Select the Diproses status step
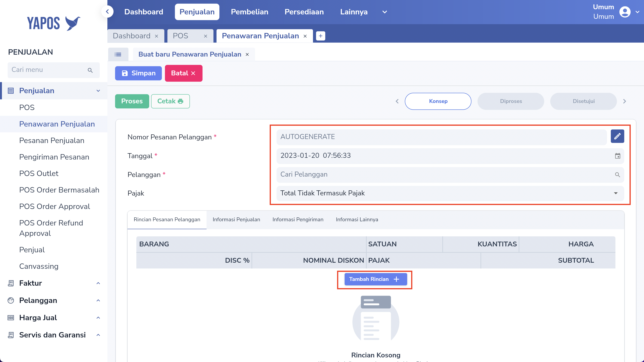Screen dimensions: 644x362 [x=511, y=101]
